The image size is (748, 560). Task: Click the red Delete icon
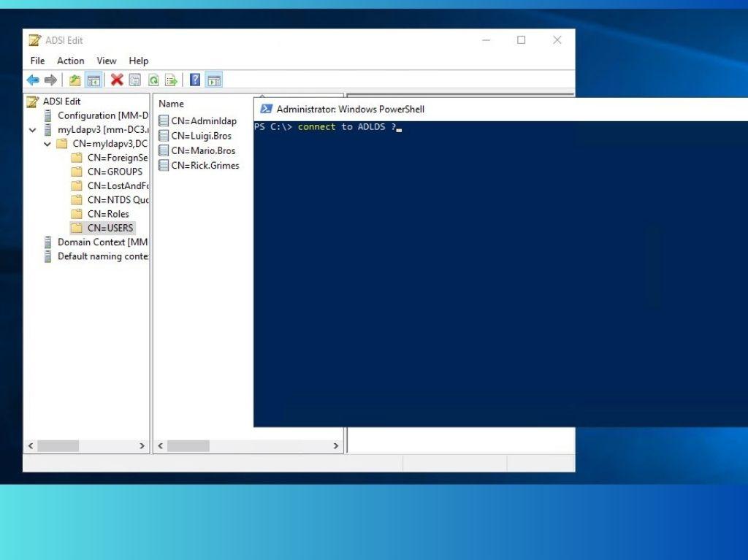(x=117, y=80)
